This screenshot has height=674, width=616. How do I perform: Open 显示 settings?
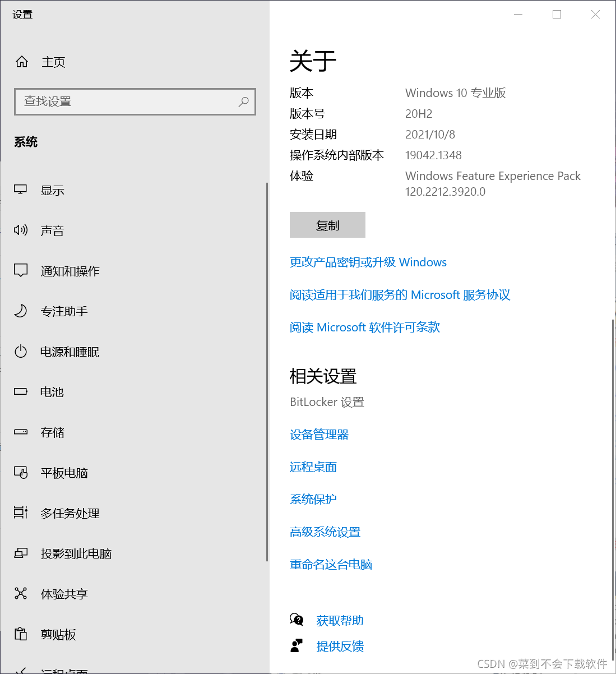pos(52,190)
